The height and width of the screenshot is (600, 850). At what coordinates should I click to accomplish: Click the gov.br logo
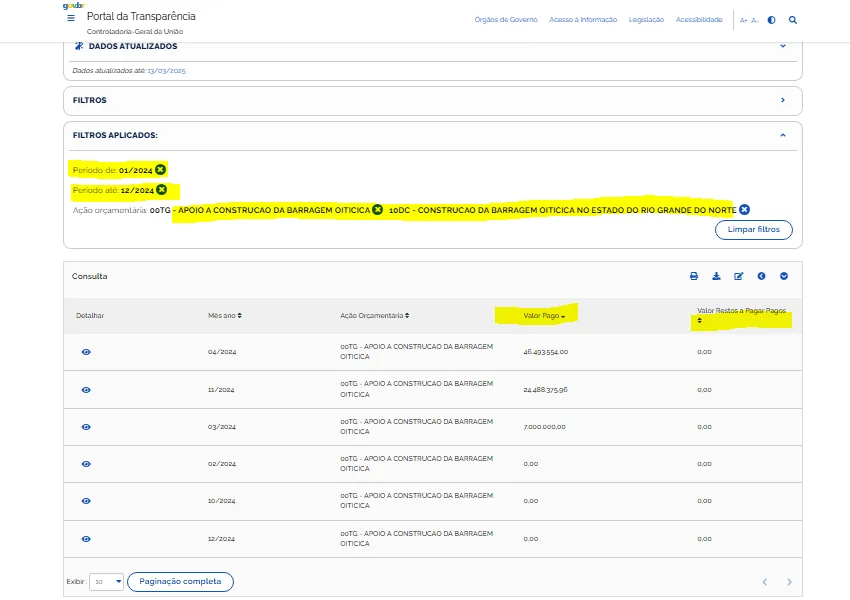point(74,5)
